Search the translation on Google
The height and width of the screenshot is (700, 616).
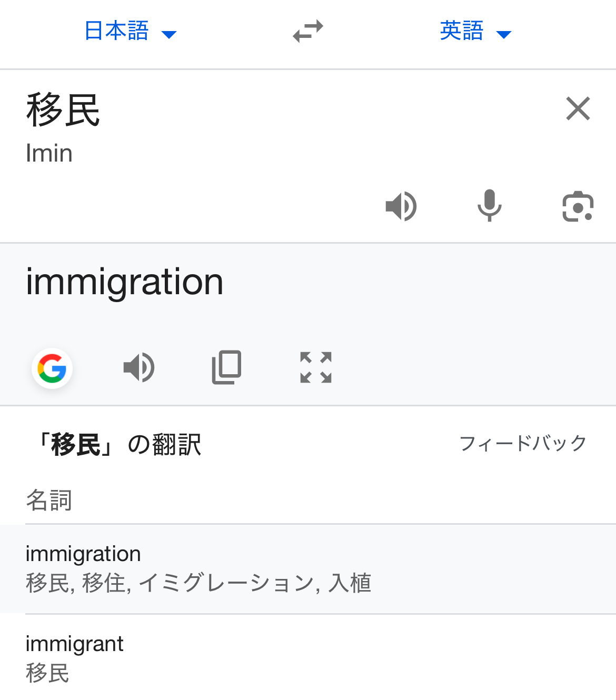(52, 368)
